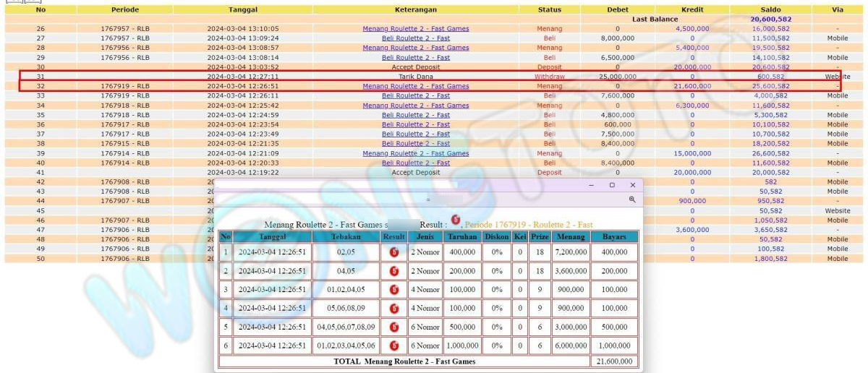Maximize the popup result window

(612, 185)
